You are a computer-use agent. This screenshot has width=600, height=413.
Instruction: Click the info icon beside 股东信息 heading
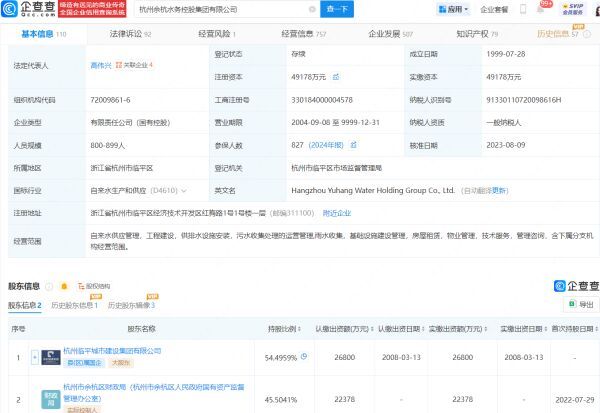tap(49, 286)
